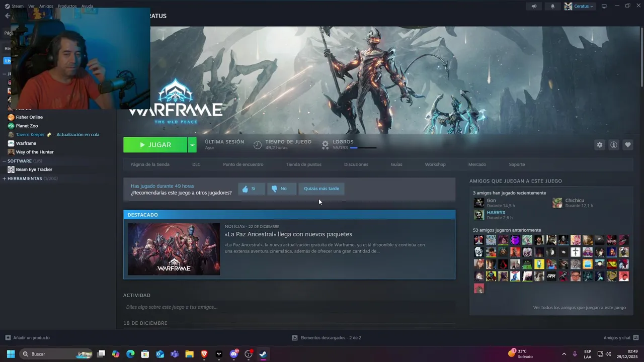Show hidden system tray icons

click(563, 354)
